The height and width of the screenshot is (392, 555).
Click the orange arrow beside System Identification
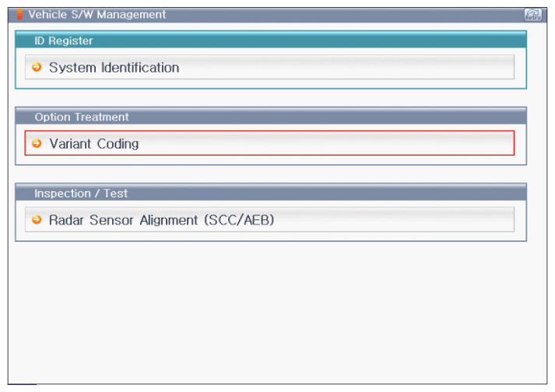pyautogui.click(x=37, y=68)
